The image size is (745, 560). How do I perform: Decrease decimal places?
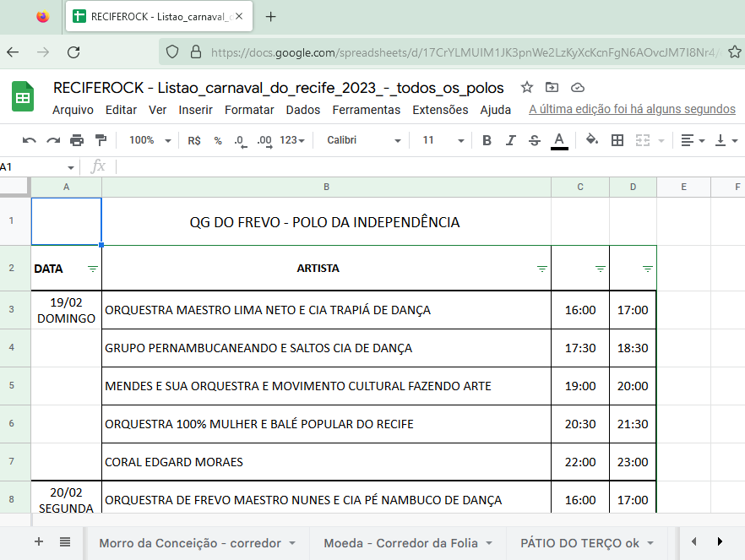(x=241, y=141)
